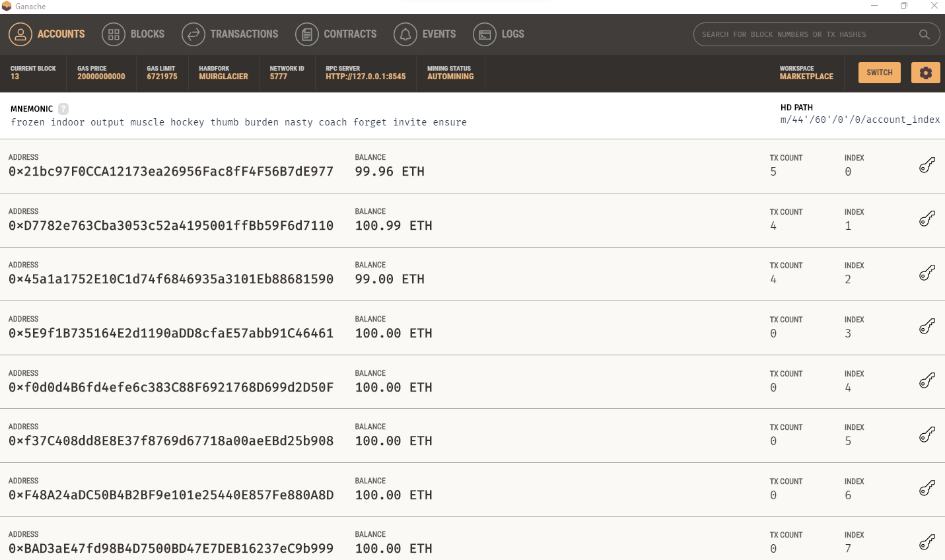View the Events tab

point(425,34)
